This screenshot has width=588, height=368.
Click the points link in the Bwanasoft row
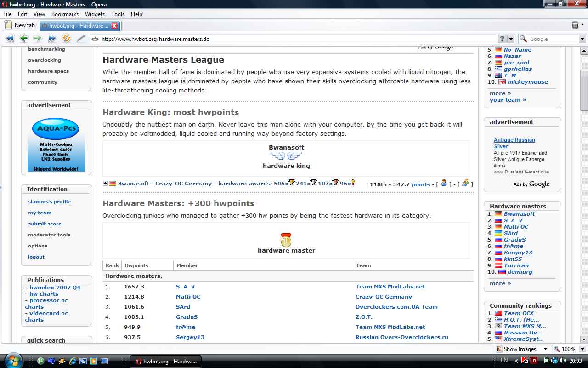[421, 184]
